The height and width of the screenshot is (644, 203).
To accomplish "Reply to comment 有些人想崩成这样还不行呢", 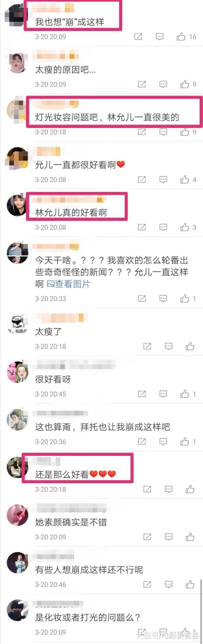I will coord(168,584).
